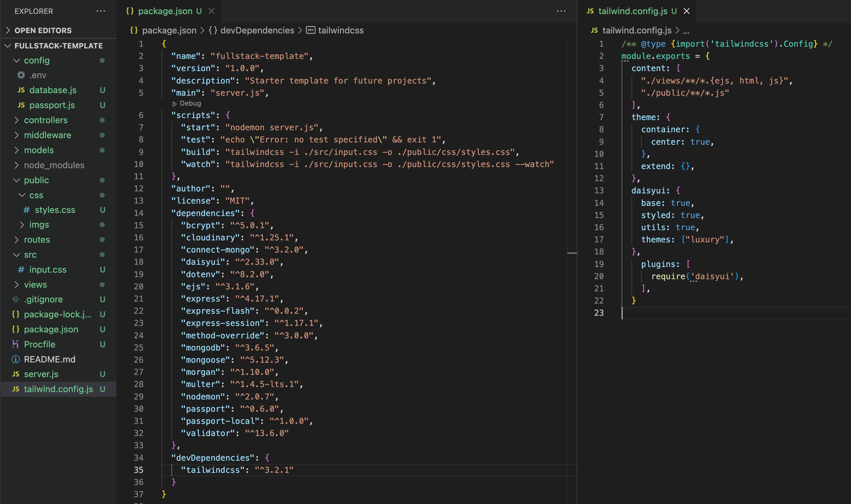The height and width of the screenshot is (504, 851).
Task: Click line number 23 in tailwind.config.js gutter
Action: (599, 313)
